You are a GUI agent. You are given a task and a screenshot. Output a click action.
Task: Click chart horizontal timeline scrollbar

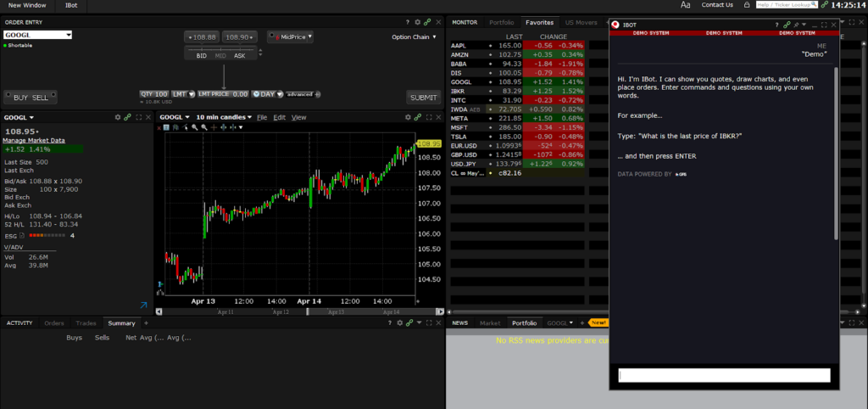(301, 312)
